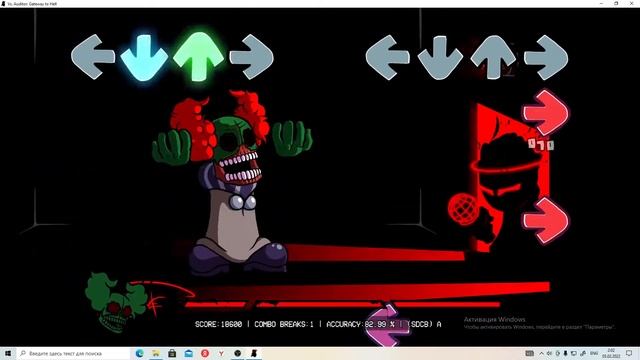Viewport: 640px width, 360px height.
Task: Click the red right-arrow note just below the receptors
Action: tap(546, 113)
